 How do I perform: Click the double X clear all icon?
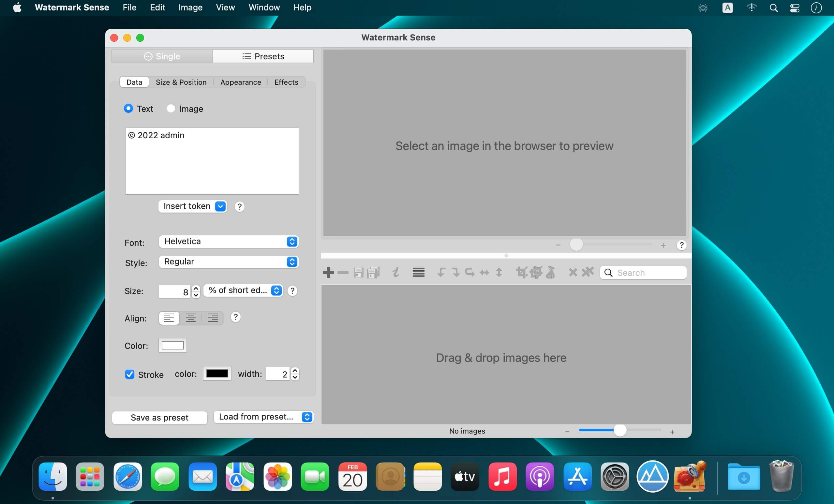[x=588, y=272]
